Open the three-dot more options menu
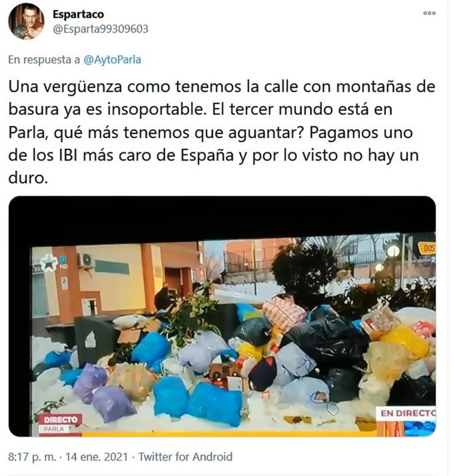 (x=429, y=13)
